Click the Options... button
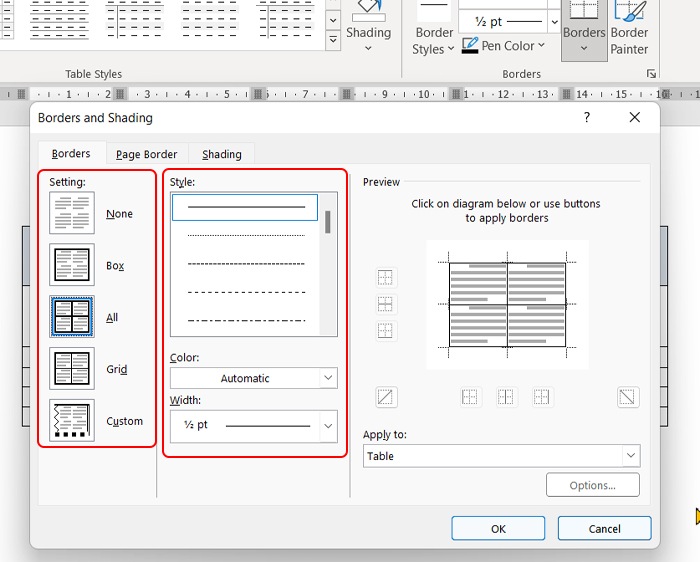The height and width of the screenshot is (562, 700). click(x=592, y=485)
